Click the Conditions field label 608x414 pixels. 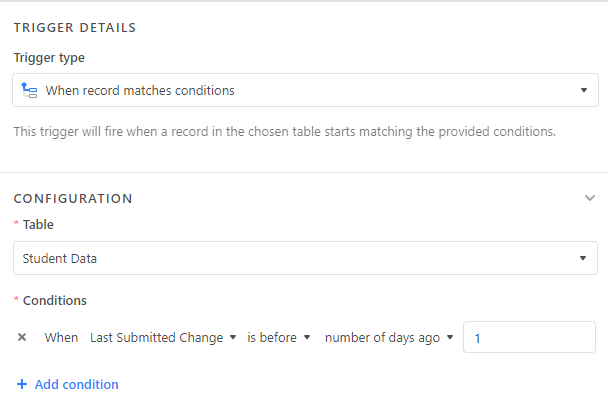pos(55,300)
